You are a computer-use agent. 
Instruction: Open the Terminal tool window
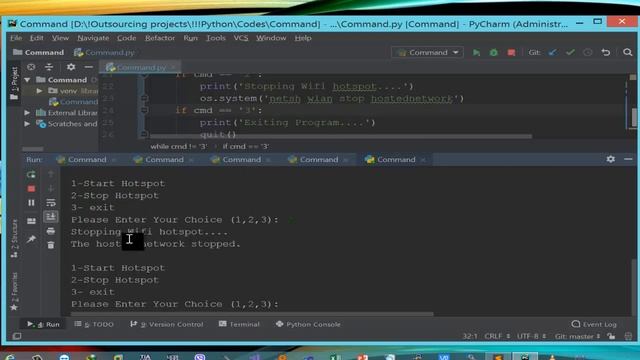coord(239,324)
